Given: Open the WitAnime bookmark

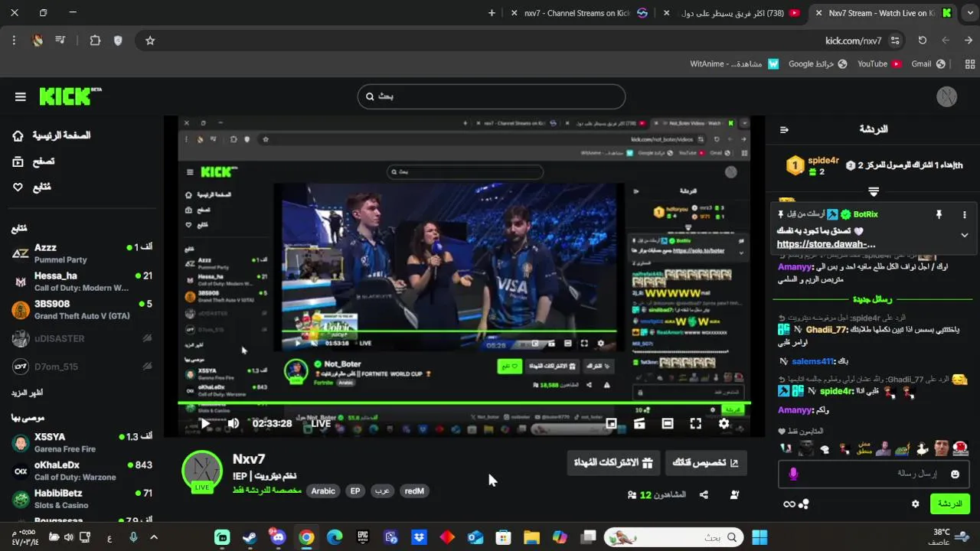Looking at the screenshot, I should [734, 64].
